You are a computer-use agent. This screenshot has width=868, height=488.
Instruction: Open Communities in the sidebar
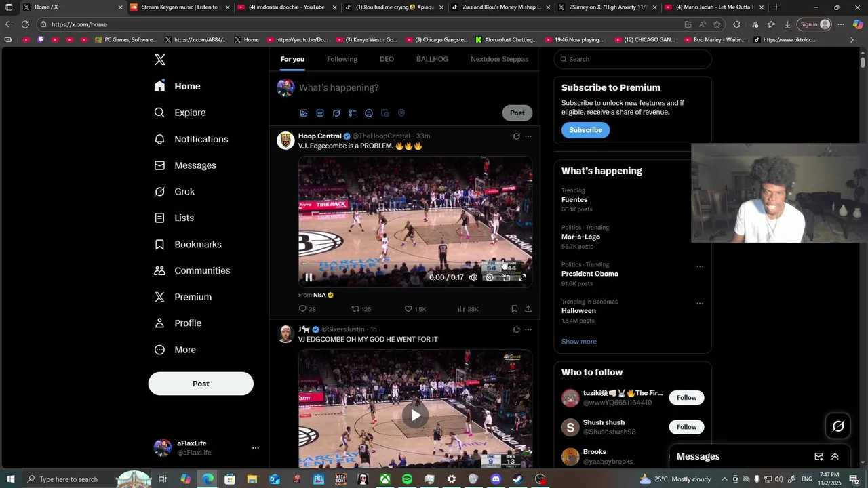(192, 270)
